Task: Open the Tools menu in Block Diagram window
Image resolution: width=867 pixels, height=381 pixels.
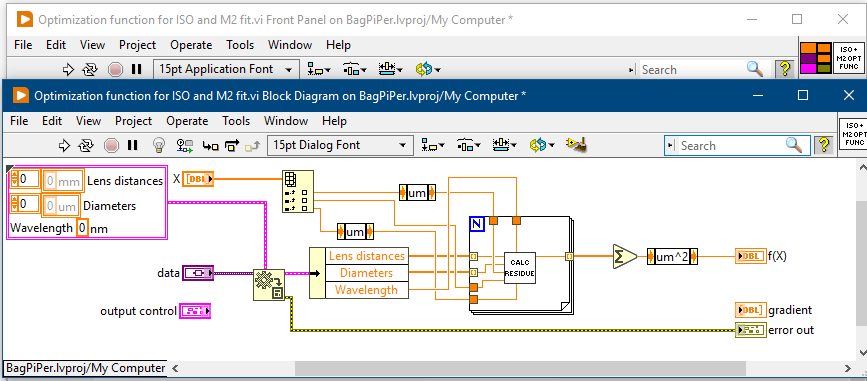Action: point(236,121)
